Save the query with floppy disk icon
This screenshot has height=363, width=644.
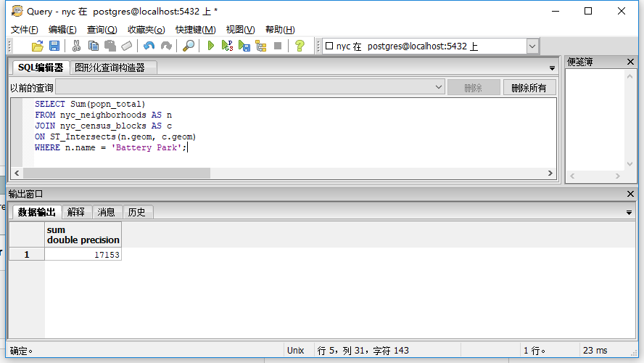point(54,46)
